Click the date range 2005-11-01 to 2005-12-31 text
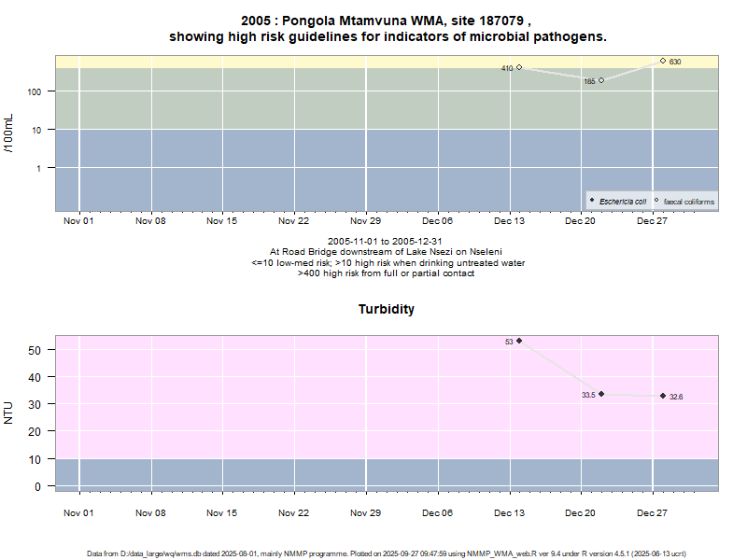The height and width of the screenshot is (560, 747). (387, 242)
